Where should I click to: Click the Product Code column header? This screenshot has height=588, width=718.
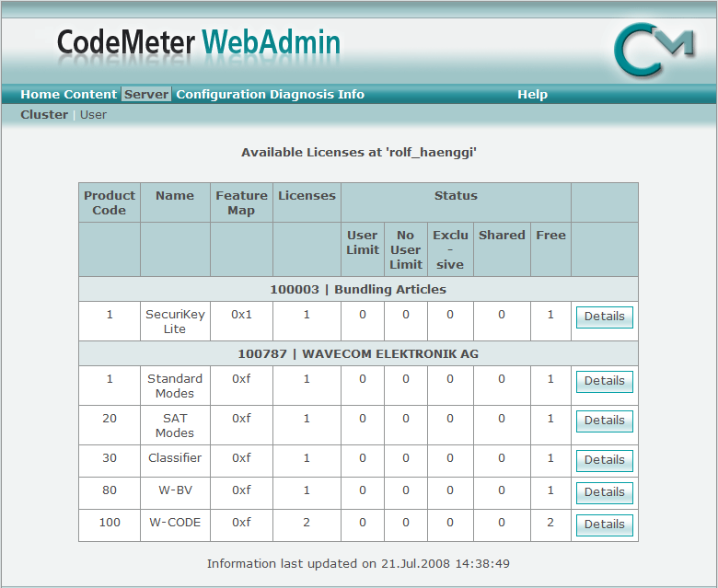(110, 202)
